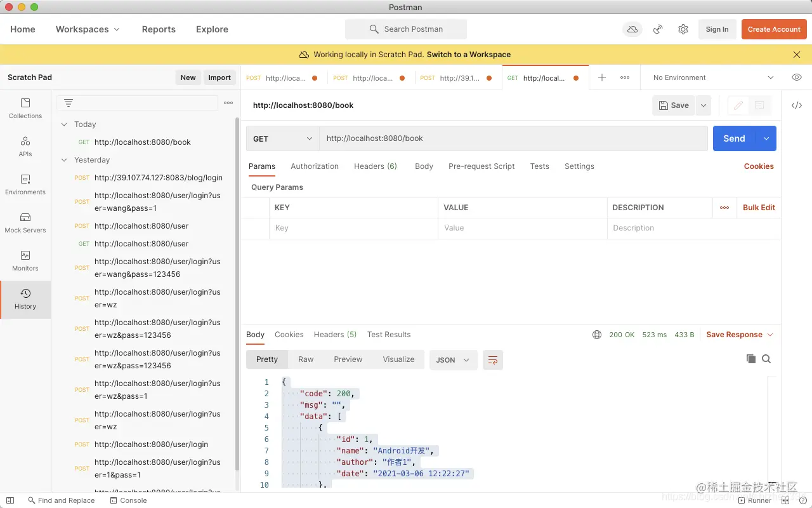Click the Key parameter input cell
The image size is (812, 508).
coord(353,228)
